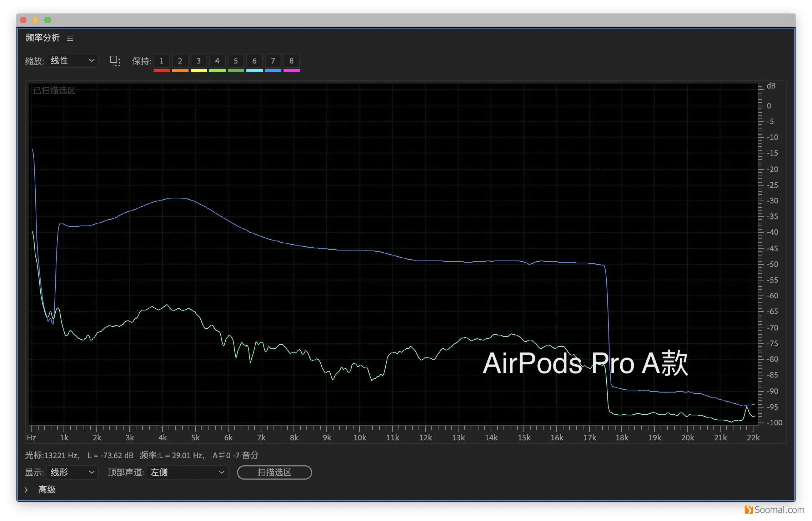Toggle hold button 2

180,61
